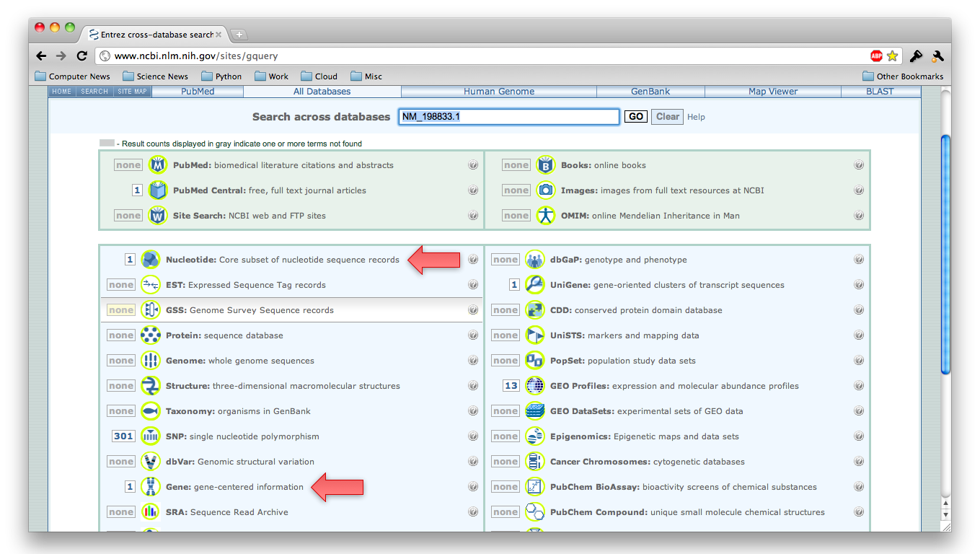Open the PubMed Central icon
The height and width of the screenshot is (554, 980).
tap(158, 190)
